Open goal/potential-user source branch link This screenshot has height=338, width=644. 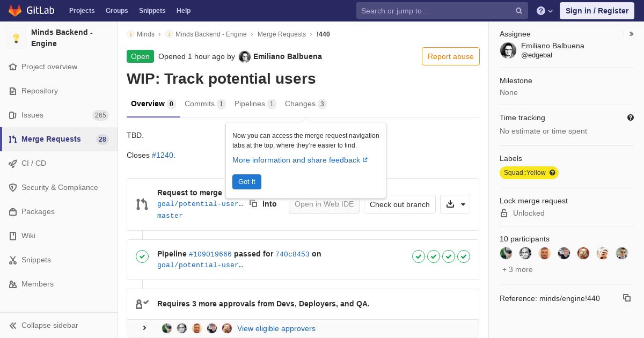(200, 204)
